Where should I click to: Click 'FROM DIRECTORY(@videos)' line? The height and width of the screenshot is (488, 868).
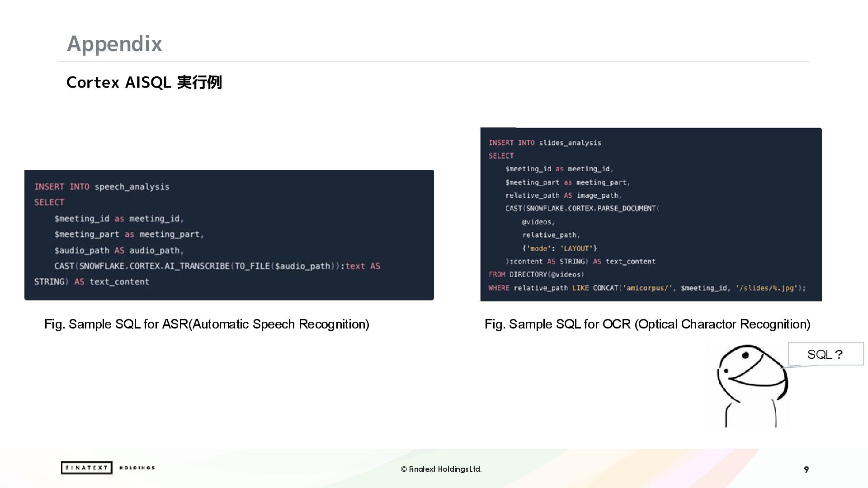pyautogui.click(x=536, y=275)
